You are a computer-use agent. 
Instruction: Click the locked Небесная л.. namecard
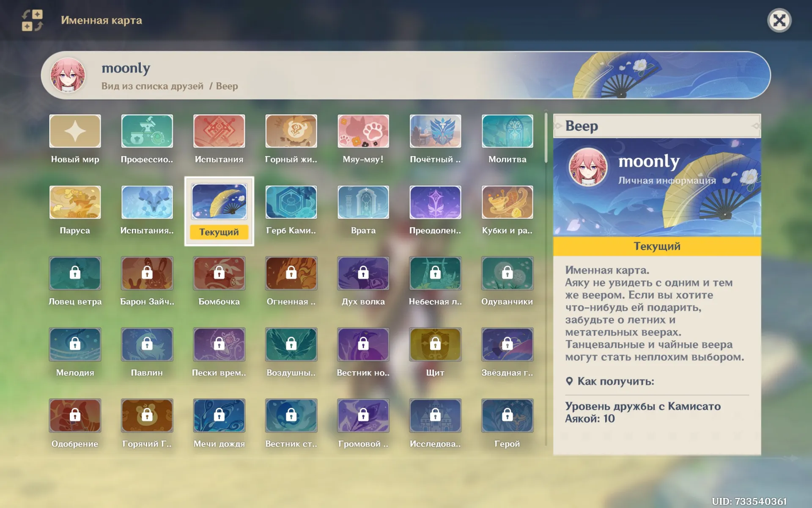pos(435,273)
